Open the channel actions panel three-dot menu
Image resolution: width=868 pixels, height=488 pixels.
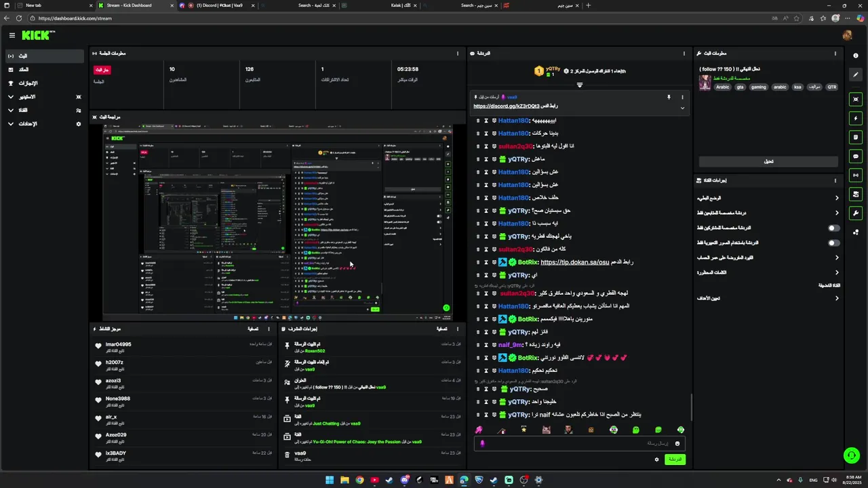[835, 180]
